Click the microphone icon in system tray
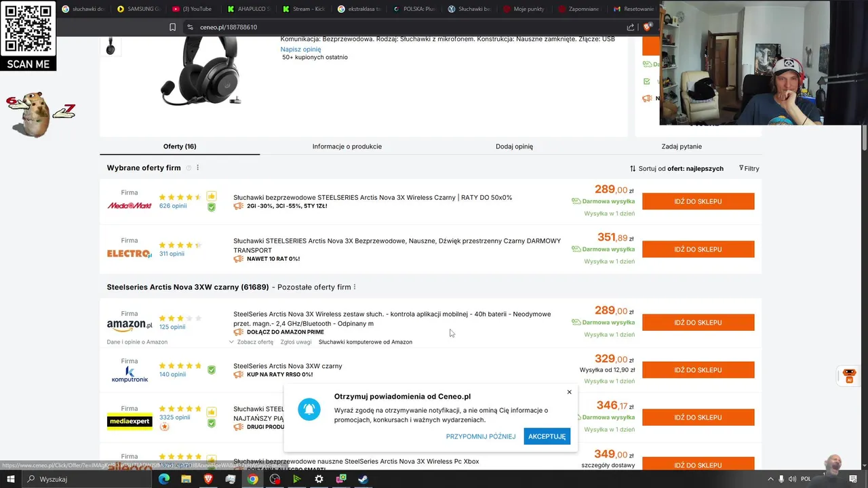The height and width of the screenshot is (488, 868). pyautogui.click(x=781, y=479)
